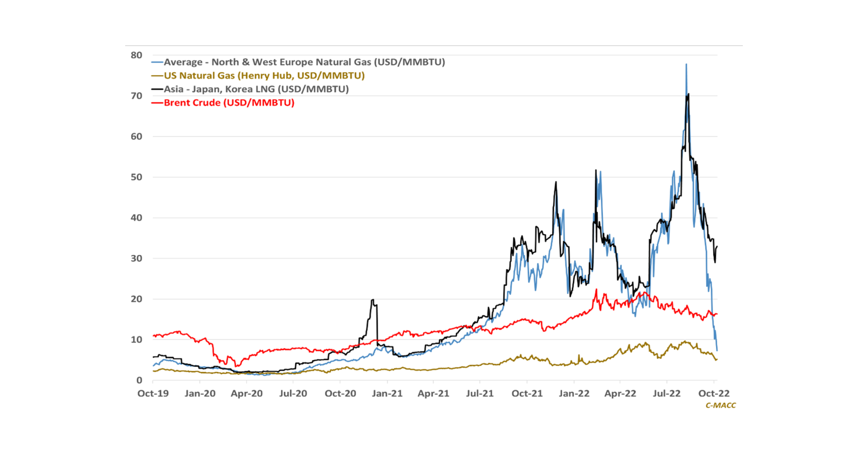The height and width of the screenshot is (454, 868).
Task: Click the Jan-21 x-axis label
Action: (387, 393)
